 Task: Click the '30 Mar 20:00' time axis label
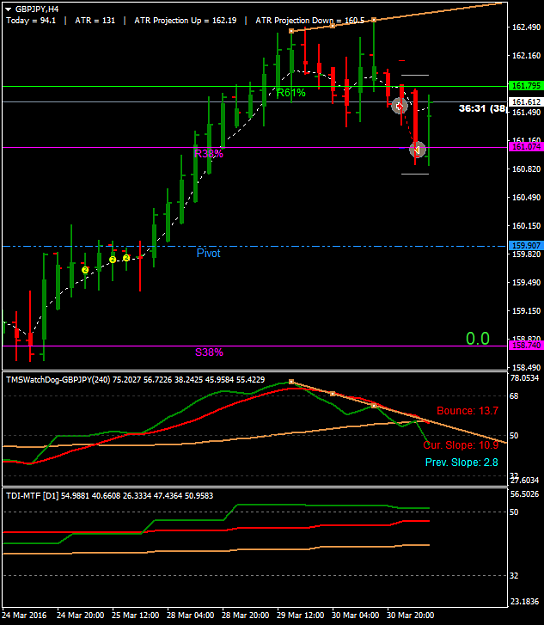tap(410, 615)
